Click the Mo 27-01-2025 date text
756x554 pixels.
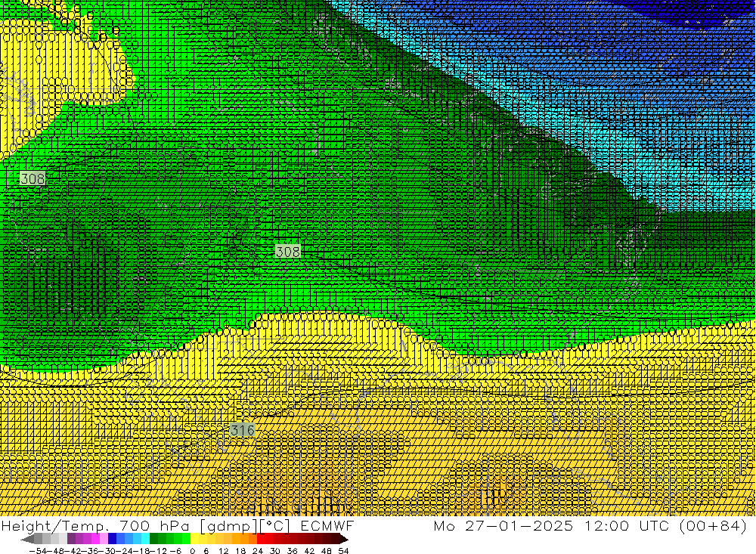(x=503, y=525)
